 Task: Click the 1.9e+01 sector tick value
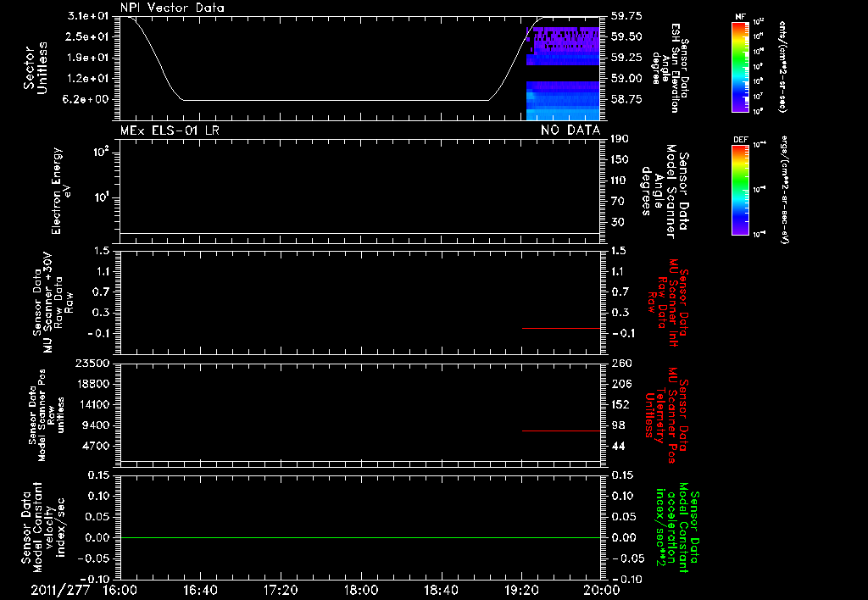88,58
